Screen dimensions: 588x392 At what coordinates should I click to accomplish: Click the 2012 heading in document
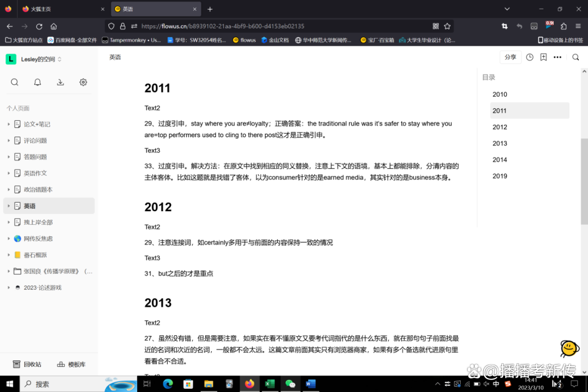158,207
